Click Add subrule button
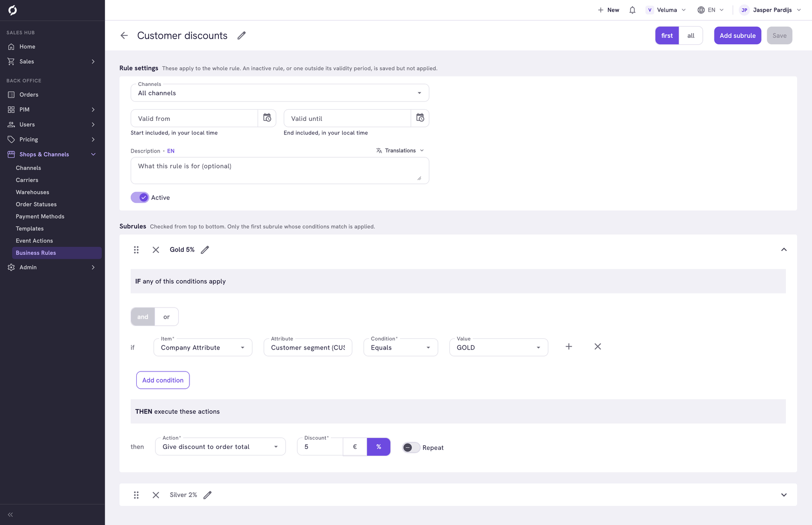 pyautogui.click(x=738, y=35)
